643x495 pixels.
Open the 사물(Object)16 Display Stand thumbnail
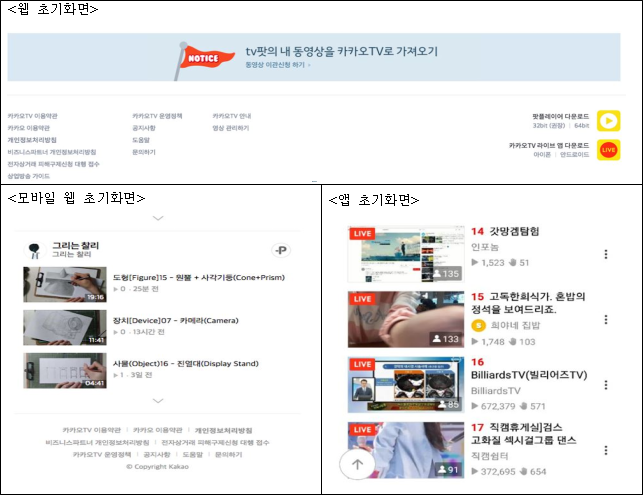click(65, 371)
